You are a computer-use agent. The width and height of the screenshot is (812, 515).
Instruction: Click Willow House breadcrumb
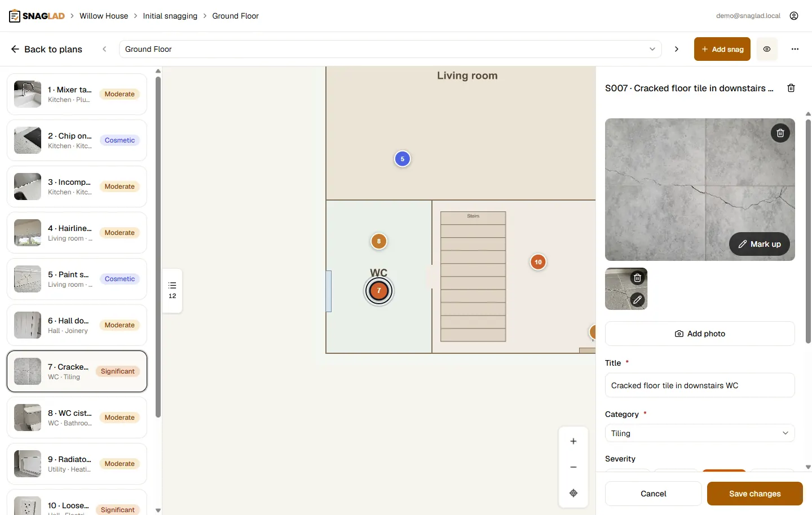(104, 16)
